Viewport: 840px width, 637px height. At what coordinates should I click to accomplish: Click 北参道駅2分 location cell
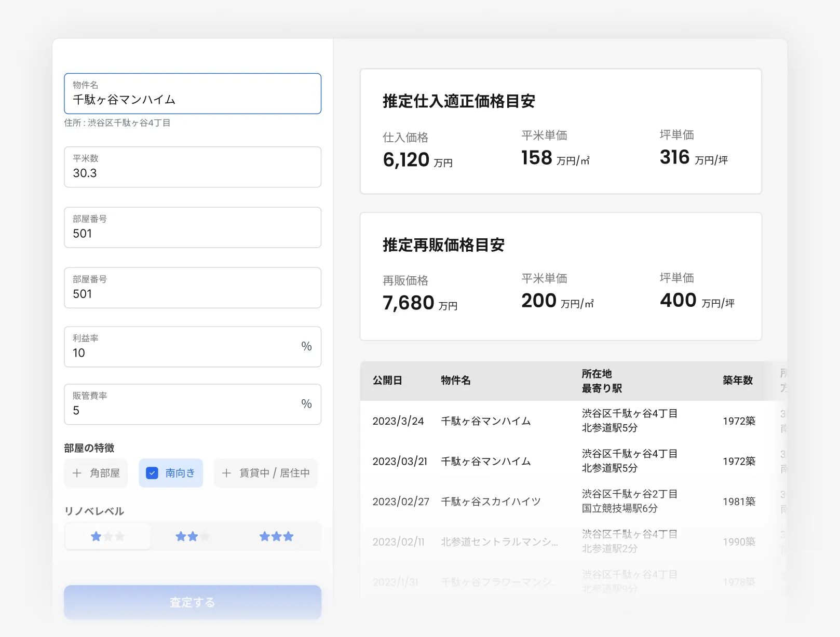pyautogui.click(x=609, y=549)
